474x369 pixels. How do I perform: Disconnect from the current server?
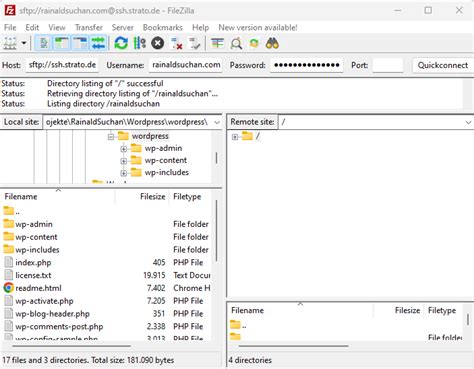[x=176, y=43]
